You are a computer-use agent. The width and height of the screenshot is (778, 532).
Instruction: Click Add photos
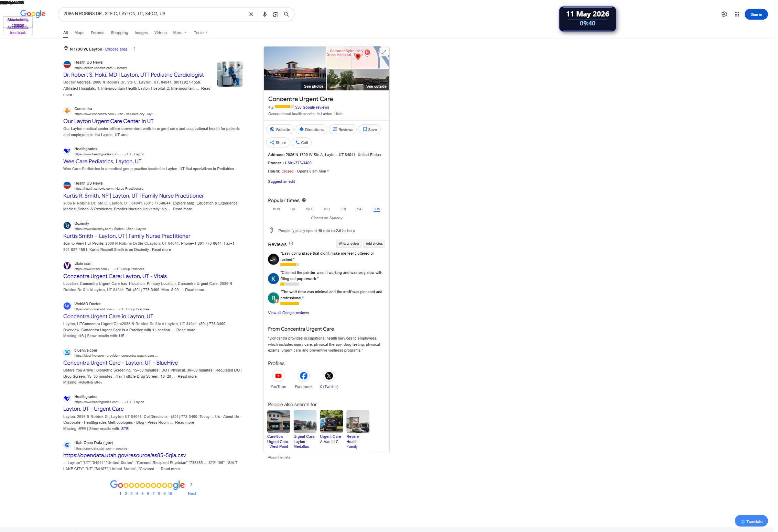(x=374, y=244)
